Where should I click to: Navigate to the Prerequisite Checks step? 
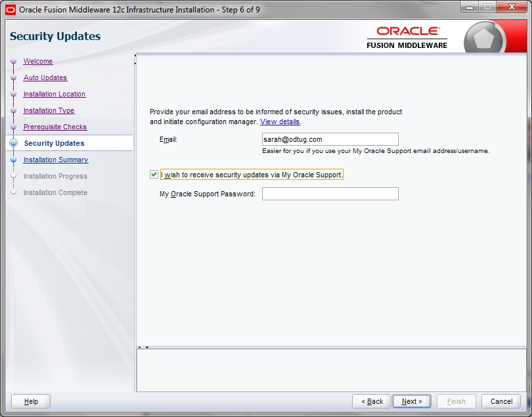(55, 127)
